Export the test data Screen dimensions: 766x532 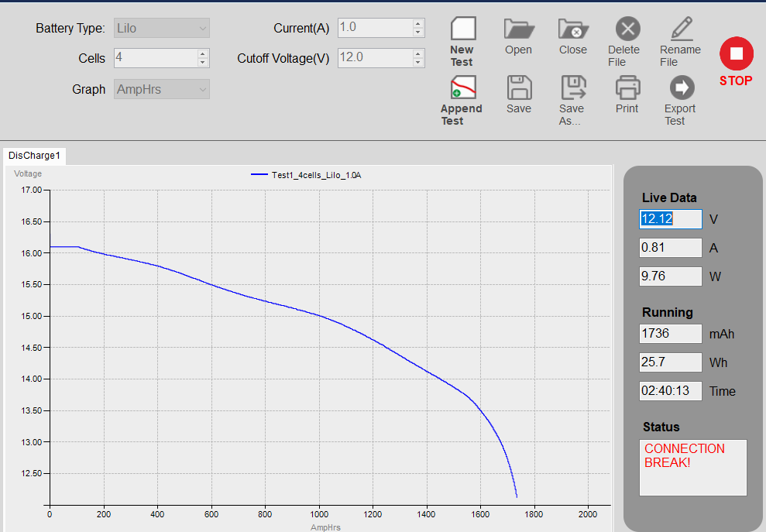coord(681,88)
